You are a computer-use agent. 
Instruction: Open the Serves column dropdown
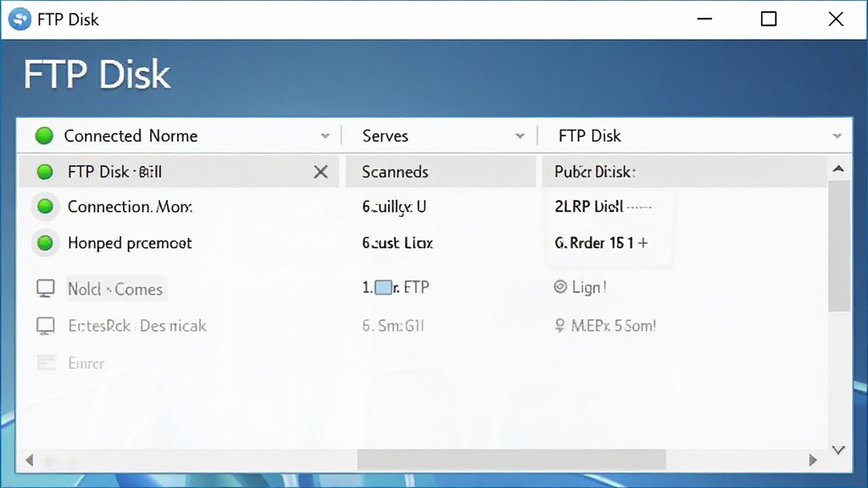[x=520, y=136]
